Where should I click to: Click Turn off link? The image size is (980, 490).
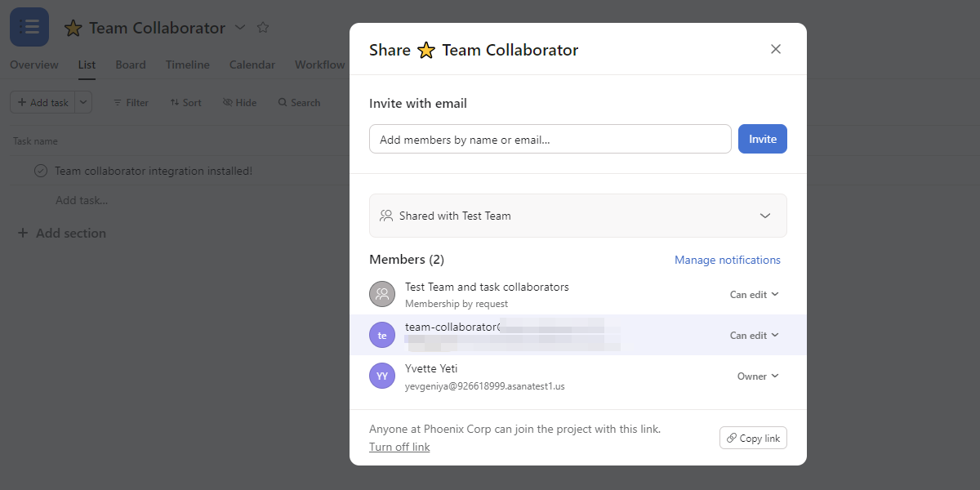[x=399, y=447]
